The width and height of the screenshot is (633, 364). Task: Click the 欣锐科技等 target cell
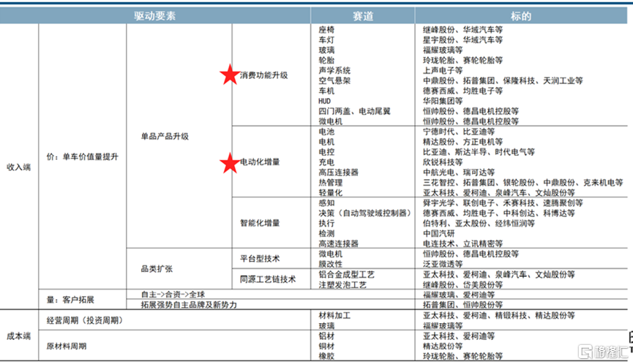(443, 162)
